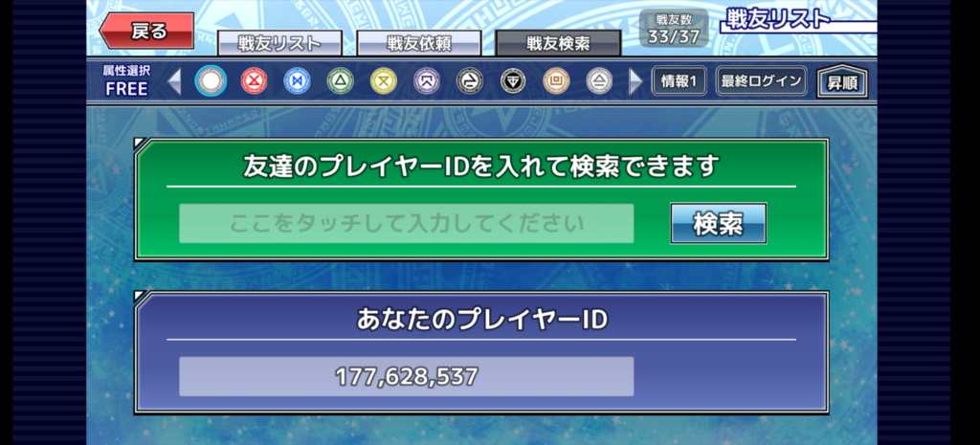This screenshot has width=980, height=445.
Task: Switch the 情報1 display mode
Action: pos(679,81)
